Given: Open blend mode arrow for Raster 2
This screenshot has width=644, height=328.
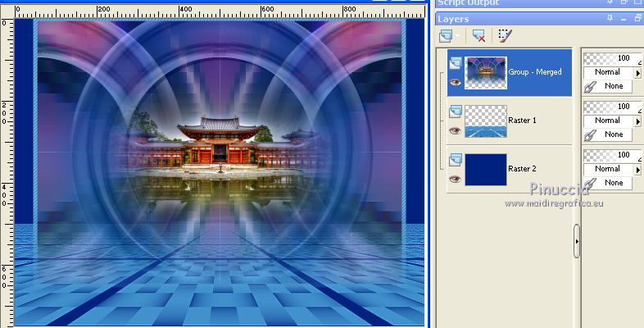Looking at the screenshot, I should tap(637, 170).
